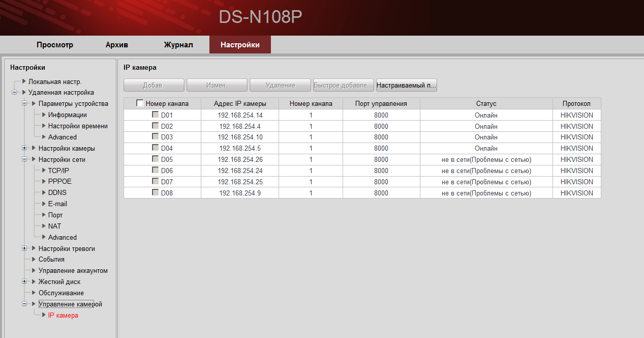Click the Адрес IP камеры column header

pos(240,103)
